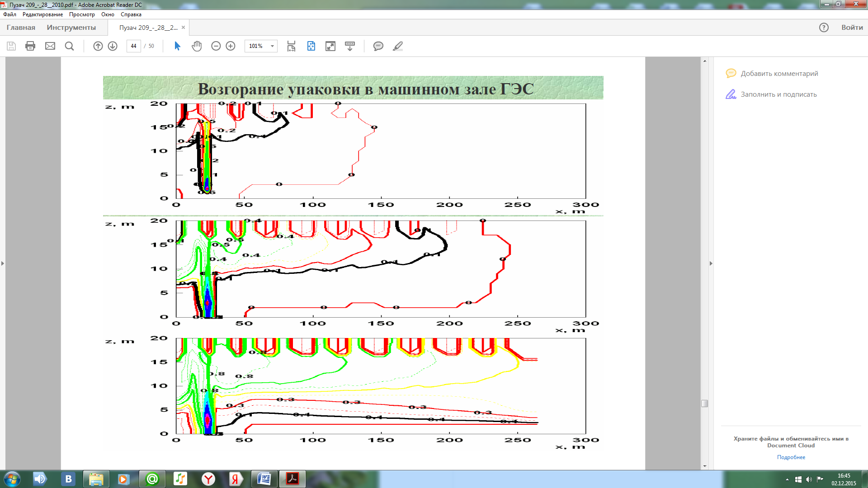Screen dimensions: 868x488
Task: Select the Пузач 209 document tab
Action: pyautogui.click(x=148, y=28)
